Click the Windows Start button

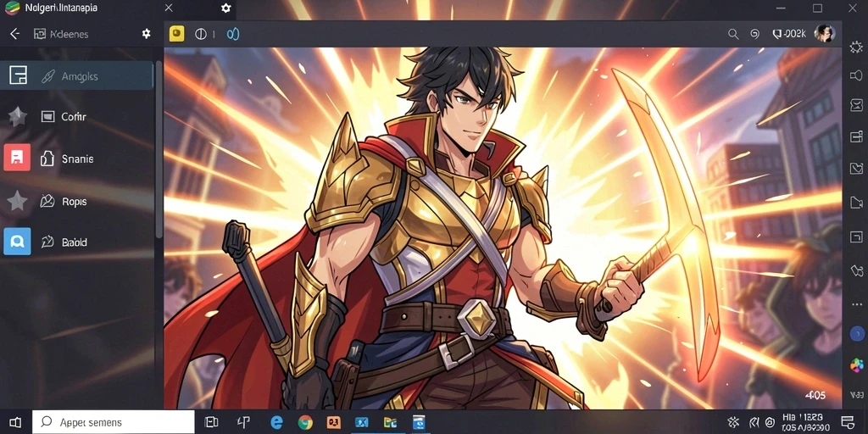(x=15, y=423)
